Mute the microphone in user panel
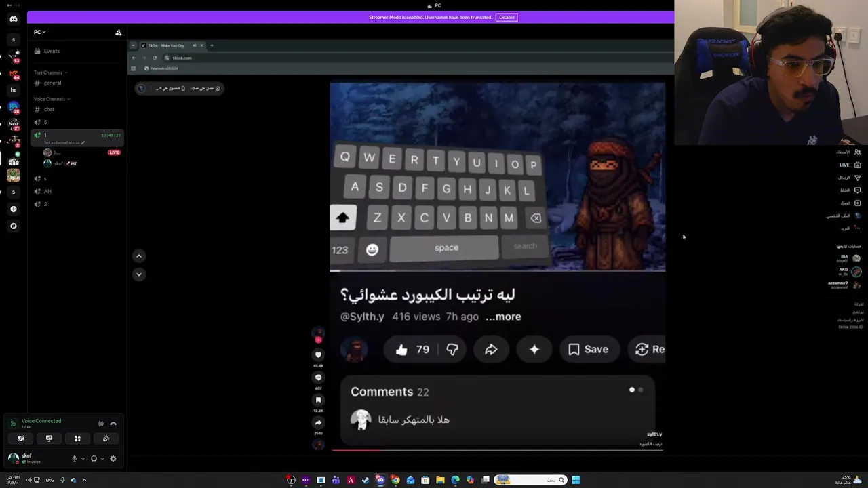 click(x=75, y=459)
